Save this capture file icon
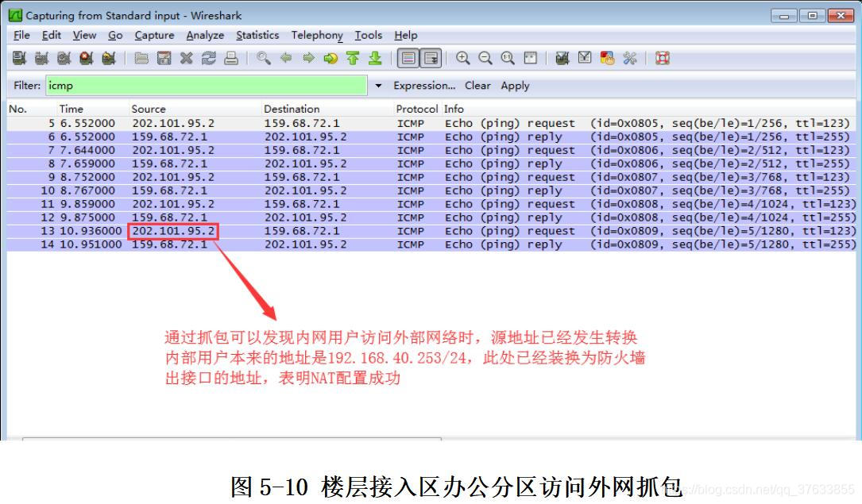 point(164,58)
